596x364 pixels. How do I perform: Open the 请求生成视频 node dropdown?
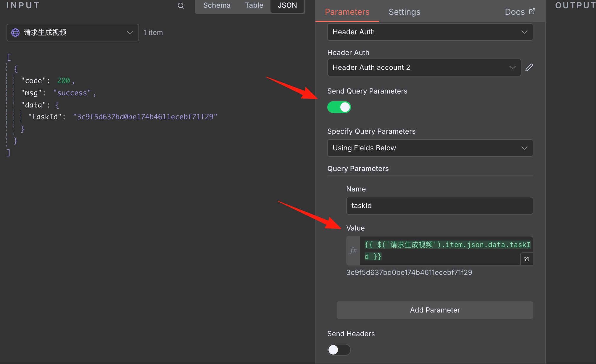73,33
